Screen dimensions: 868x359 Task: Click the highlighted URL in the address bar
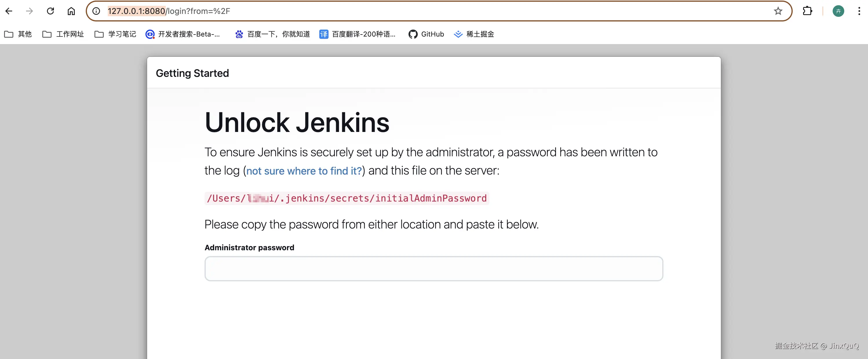[136, 11]
